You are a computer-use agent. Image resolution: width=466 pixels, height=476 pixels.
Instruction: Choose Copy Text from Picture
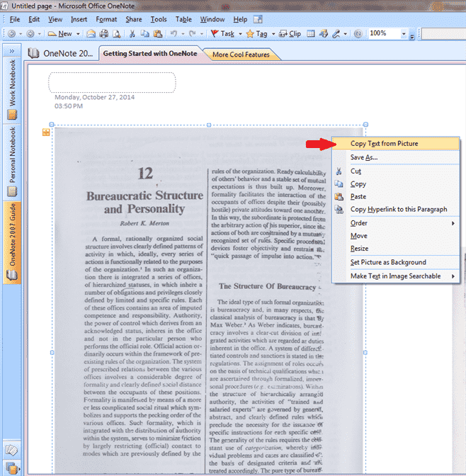396,144
